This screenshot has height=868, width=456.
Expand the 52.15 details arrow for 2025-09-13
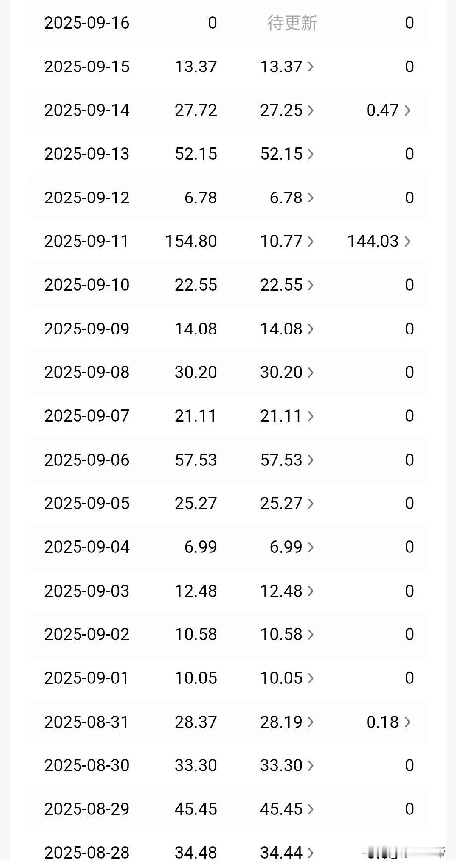click(x=311, y=154)
